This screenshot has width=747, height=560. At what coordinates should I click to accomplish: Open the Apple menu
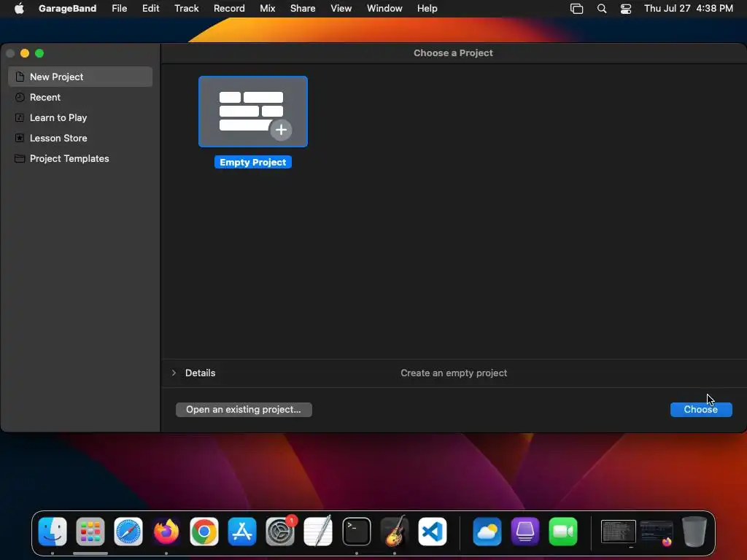19,8
